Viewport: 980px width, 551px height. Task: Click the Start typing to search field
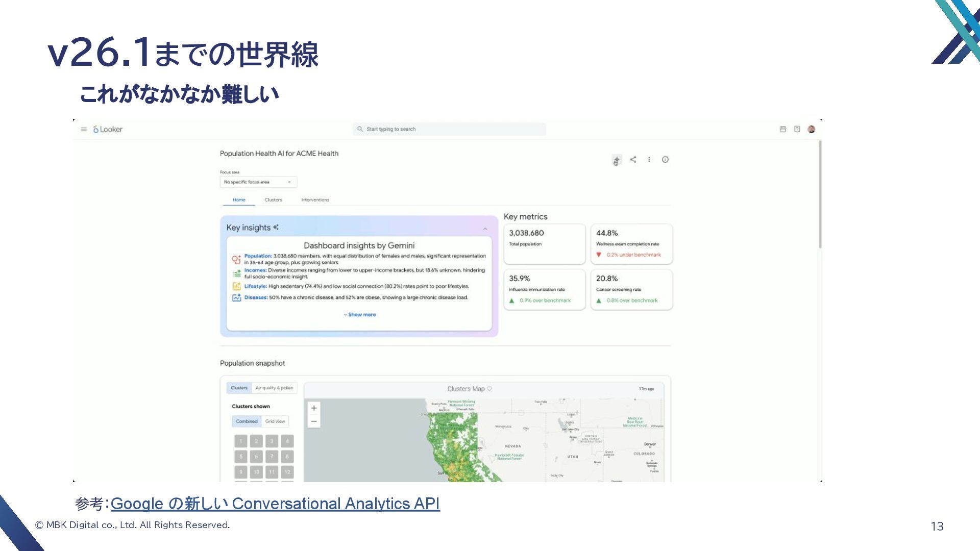pos(449,129)
